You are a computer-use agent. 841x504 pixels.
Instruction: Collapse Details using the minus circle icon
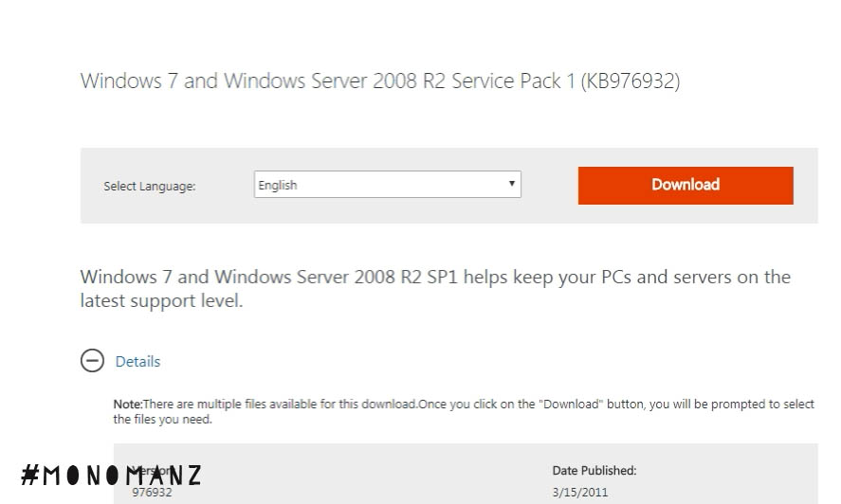(x=92, y=361)
